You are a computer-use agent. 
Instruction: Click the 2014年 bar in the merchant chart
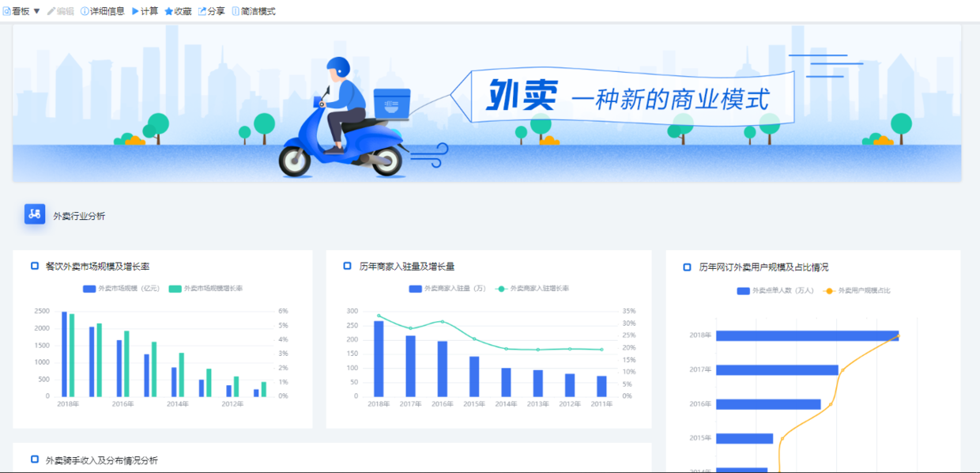[x=506, y=382]
